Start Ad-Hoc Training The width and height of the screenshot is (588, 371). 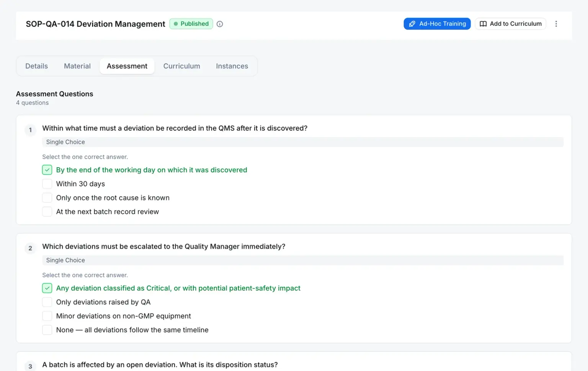click(x=437, y=24)
